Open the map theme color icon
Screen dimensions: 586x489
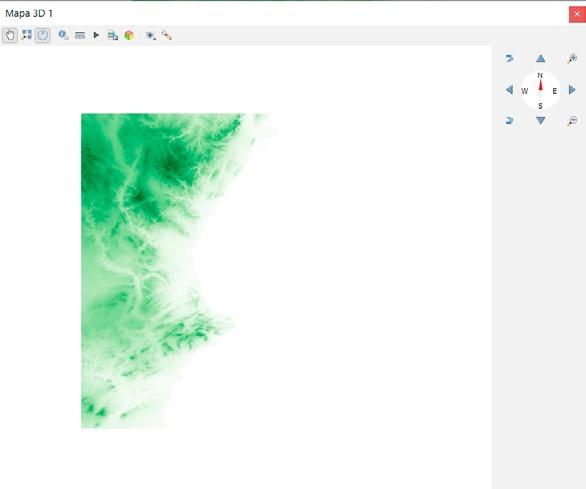tap(129, 36)
